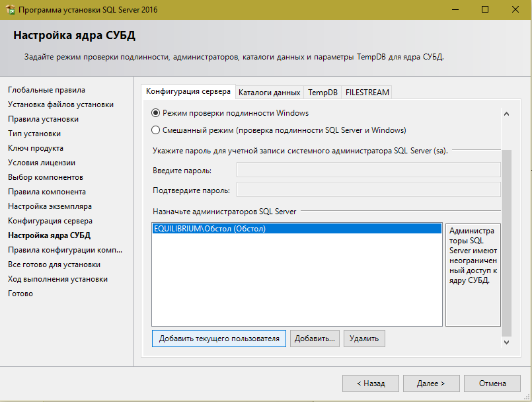This screenshot has width=532, height=402.
Task: Click the Добавить текущего пользователя button
Action: (x=219, y=339)
